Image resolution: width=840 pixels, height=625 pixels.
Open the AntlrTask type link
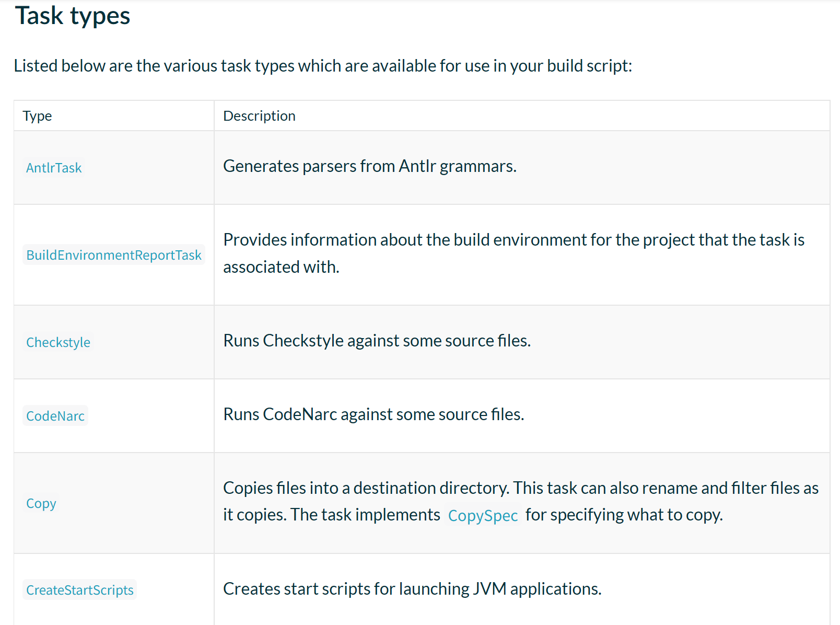tap(54, 168)
